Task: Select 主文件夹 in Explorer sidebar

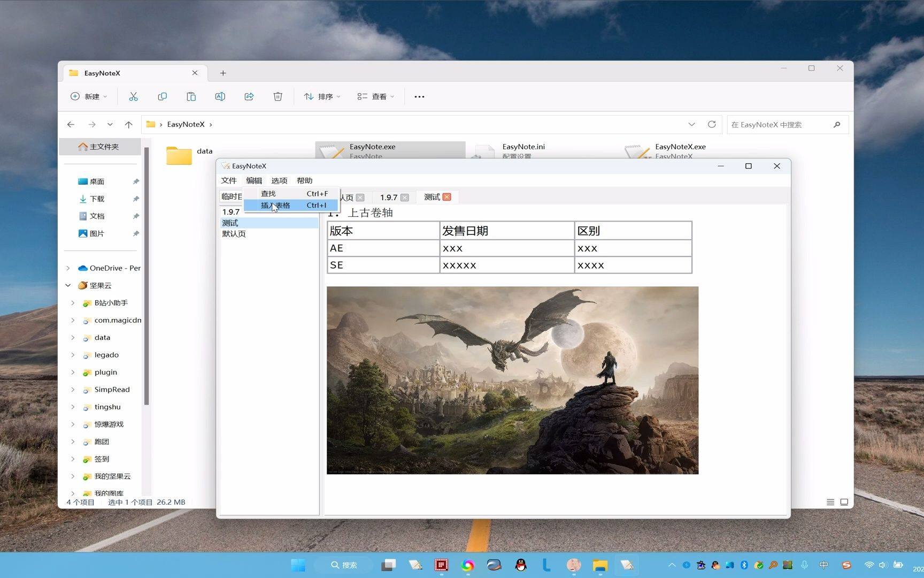Action: coord(100,147)
